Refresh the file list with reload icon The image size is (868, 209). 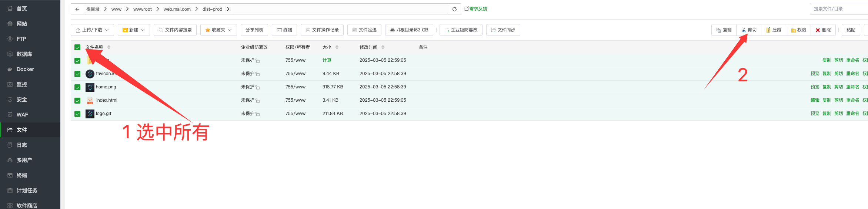pyautogui.click(x=454, y=9)
